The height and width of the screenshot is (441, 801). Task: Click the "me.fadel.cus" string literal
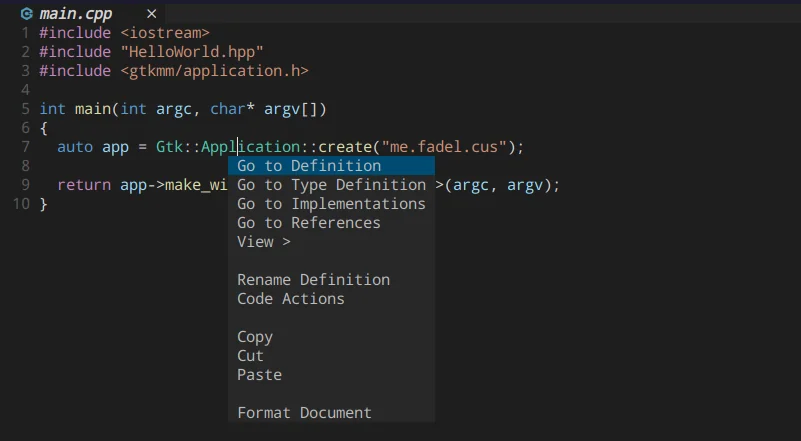coord(444,147)
